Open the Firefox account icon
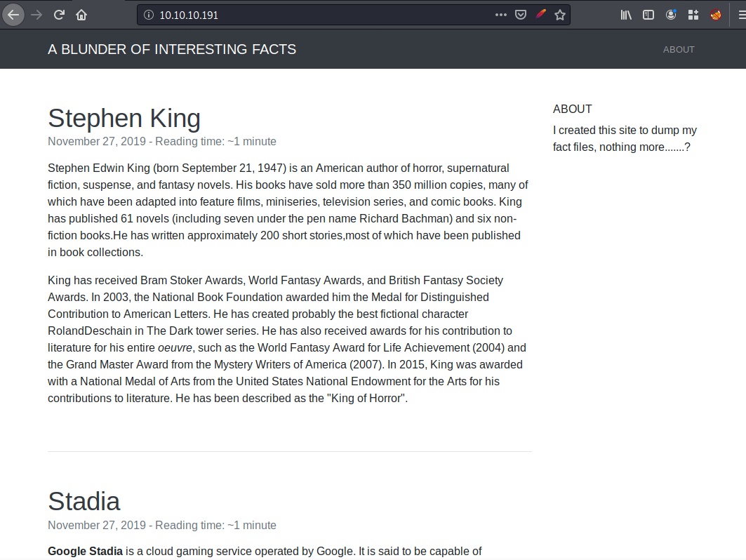Screen dimensions: 746x560 point(671,15)
